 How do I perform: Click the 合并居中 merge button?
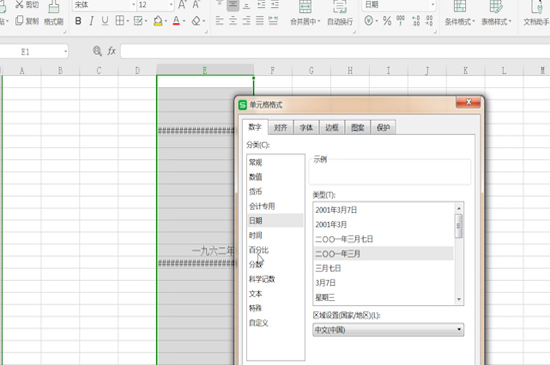point(305,13)
